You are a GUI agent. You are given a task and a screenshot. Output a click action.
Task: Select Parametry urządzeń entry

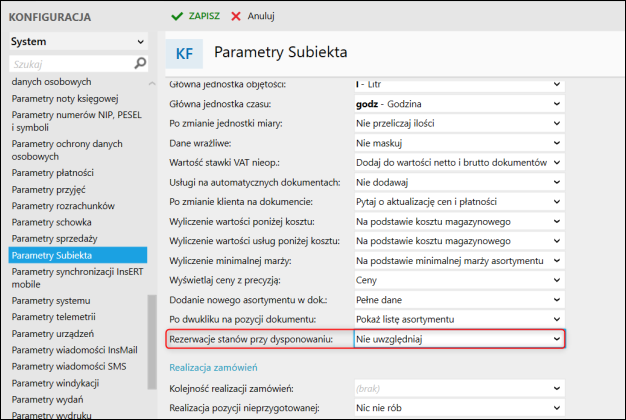53,334
